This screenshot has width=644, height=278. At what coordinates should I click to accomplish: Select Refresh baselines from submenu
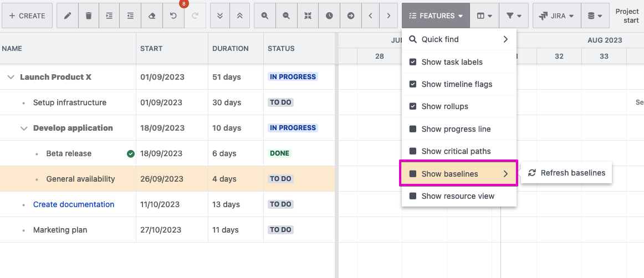tap(567, 173)
